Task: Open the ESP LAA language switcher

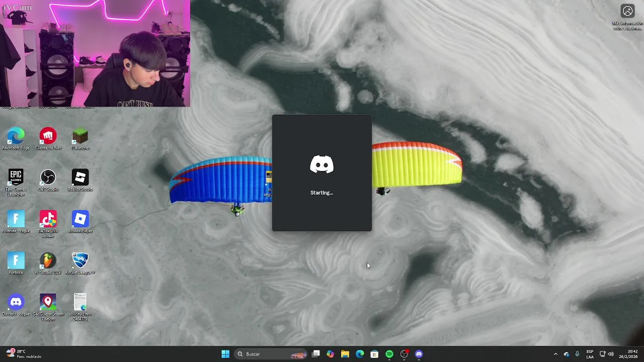Action: pyautogui.click(x=590, y=354)
